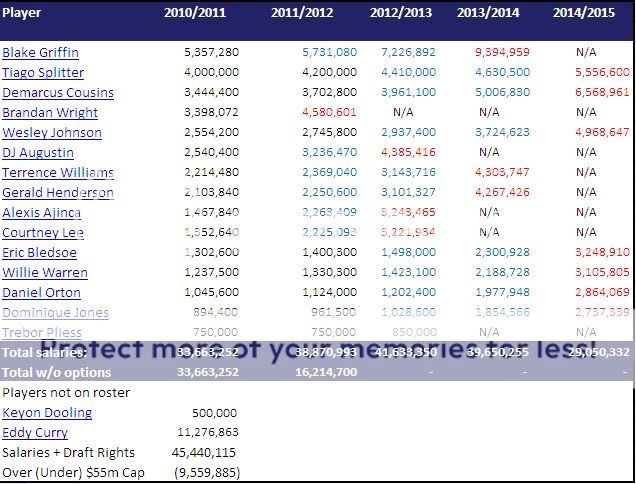The width and height of the screenshot is (636, 484).
Task: Open the Trebor Pliess link
Action: (x=42, y=332)
